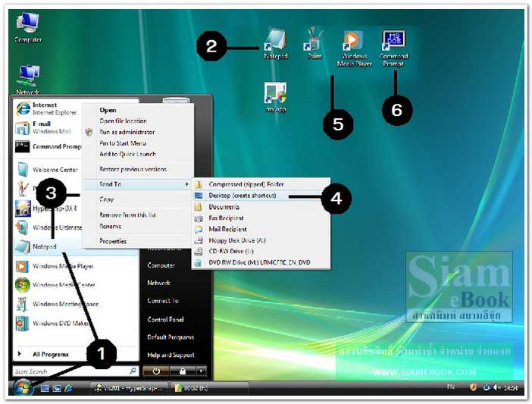Open the Computer desktop icon
This screenshot has height=404, width=532.
coord(28,27)
